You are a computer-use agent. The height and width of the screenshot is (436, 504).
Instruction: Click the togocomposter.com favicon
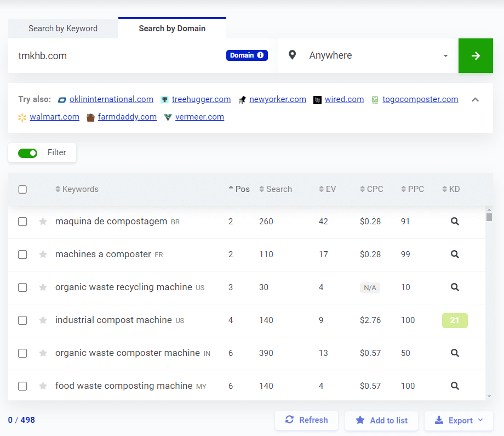point(375,100)
